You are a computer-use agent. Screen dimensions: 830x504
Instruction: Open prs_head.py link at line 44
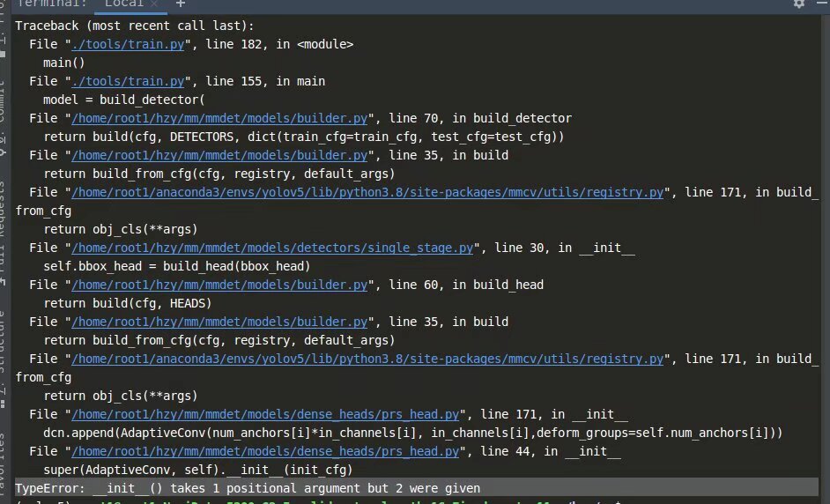click(x=265, y=452)
